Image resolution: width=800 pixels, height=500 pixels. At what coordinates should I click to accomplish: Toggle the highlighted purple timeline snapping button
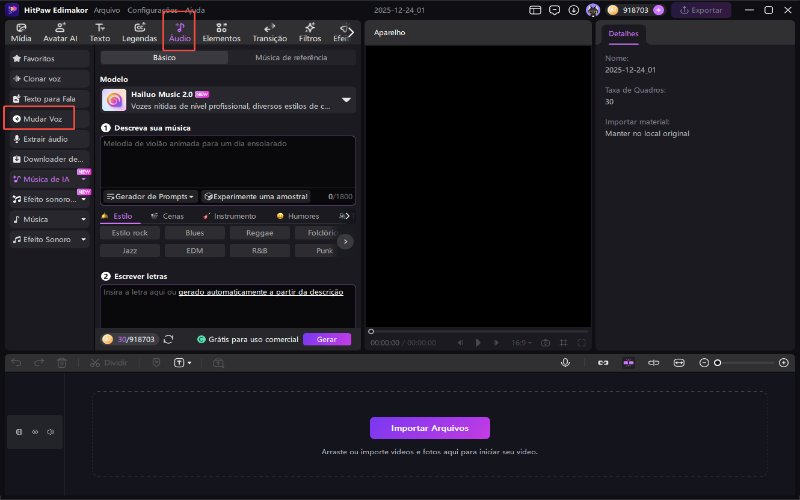click(629, 362)
